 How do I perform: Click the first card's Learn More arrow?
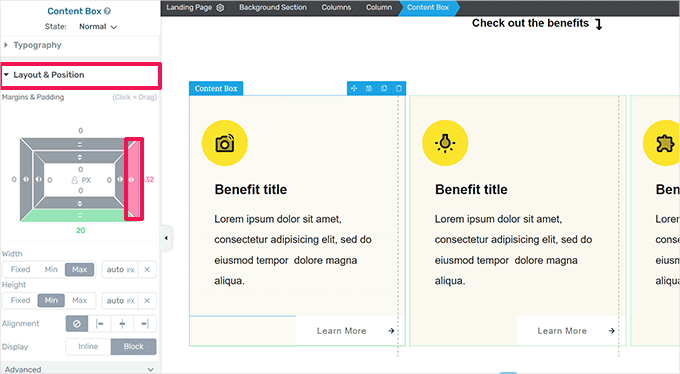coord(391,331)
